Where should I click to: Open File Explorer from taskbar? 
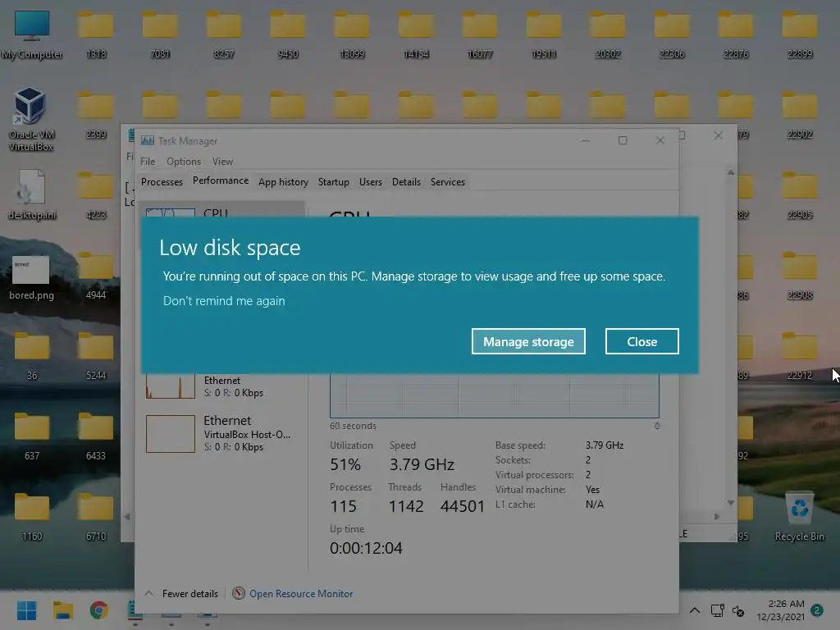[62, 610]
